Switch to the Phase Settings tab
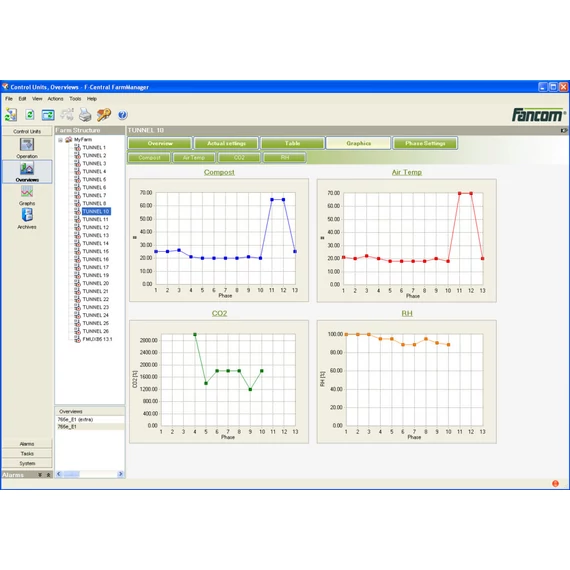This screenshot has height=570, width=570. click(425, 143)
